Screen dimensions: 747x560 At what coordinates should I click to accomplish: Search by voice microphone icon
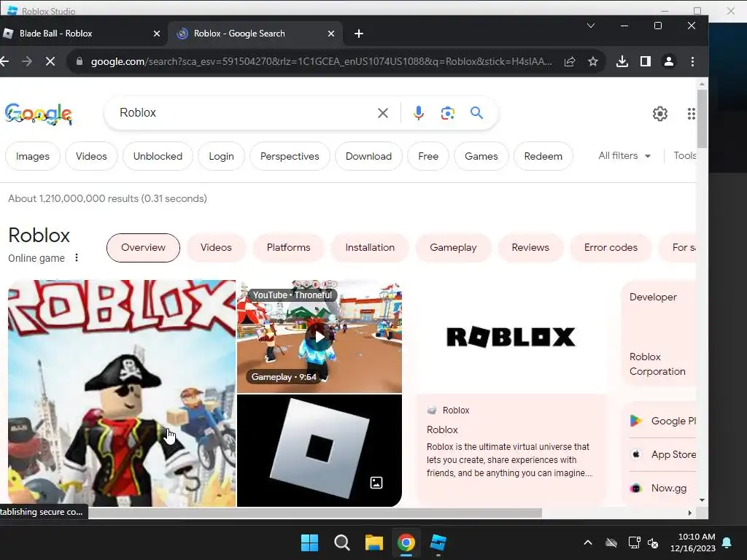(419, 113)
